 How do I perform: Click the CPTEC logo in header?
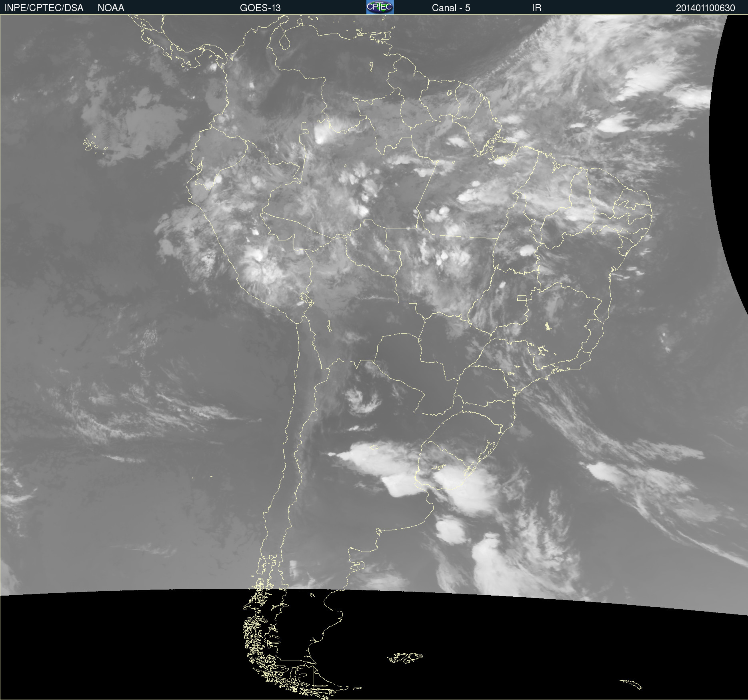[380, 7]
